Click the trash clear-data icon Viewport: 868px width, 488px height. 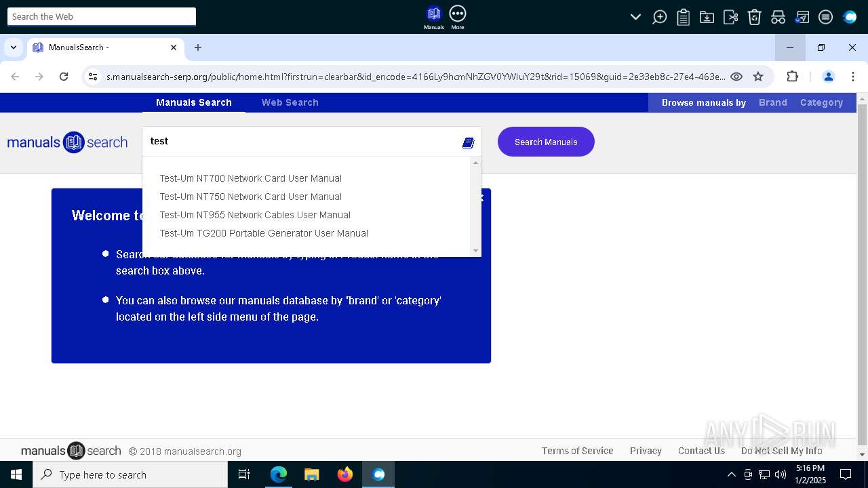click(754, 17)
